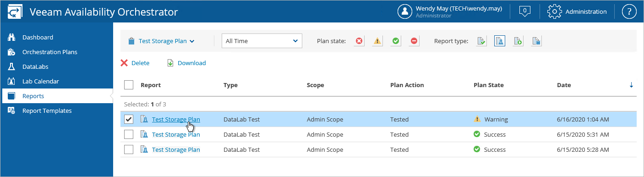Open the notifications icon showing 0
Viewport: 644px width, 177px height.
point(524,11)
